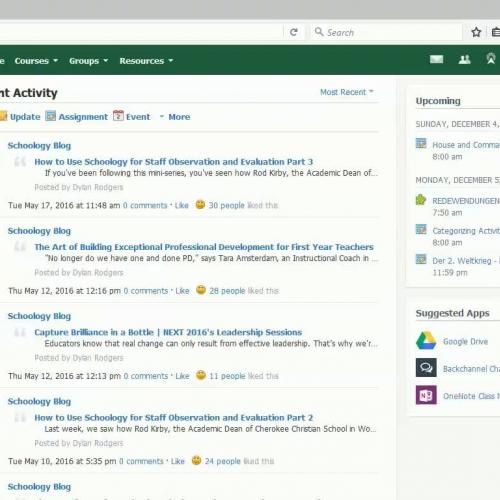Open the Most Recent sort dropdown

pos(347,92)
